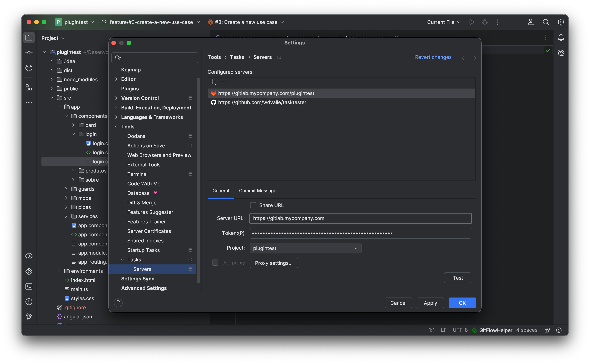Click the Server URL input field

tap(360, 218)
